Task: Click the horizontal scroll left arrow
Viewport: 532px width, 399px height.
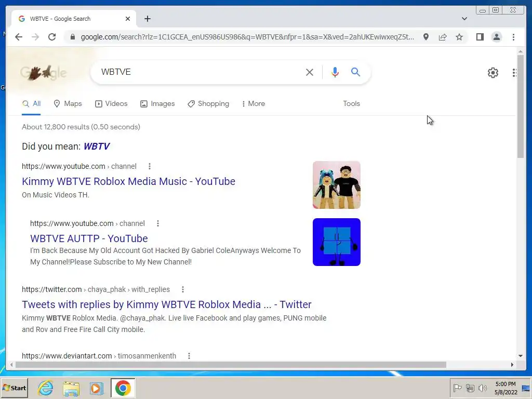Action: click(11, 365)
